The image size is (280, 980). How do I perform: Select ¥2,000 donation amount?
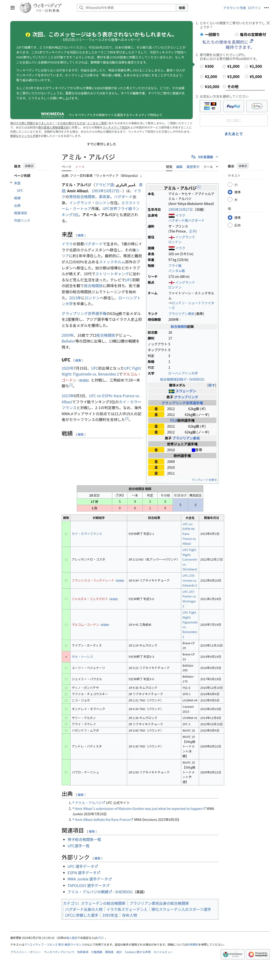[x=202, y=77]
